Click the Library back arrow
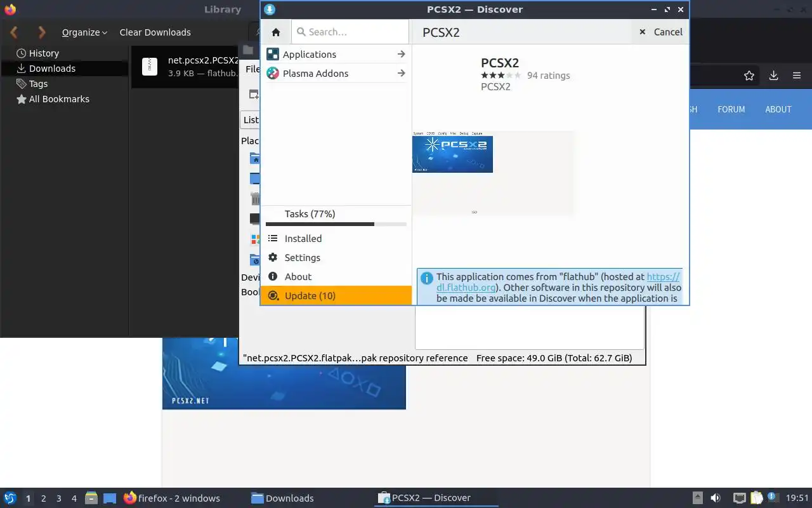This screenshot has height=508, width=812. coord(14,32)
